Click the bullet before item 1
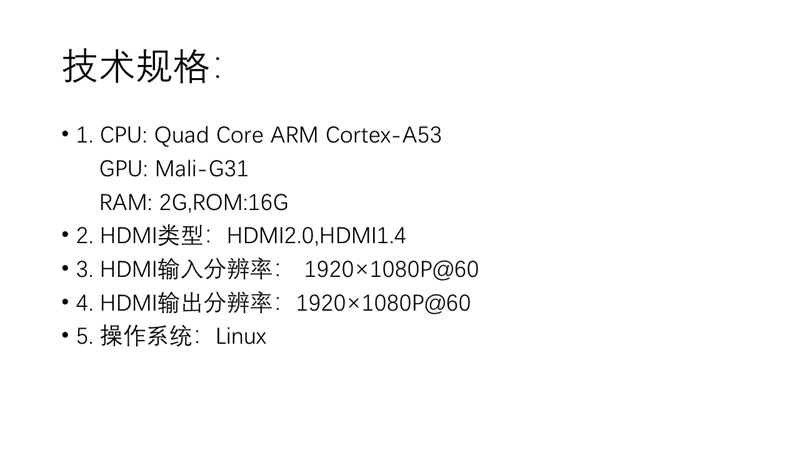Screen dimensions: 800x450 coord(65,135)
